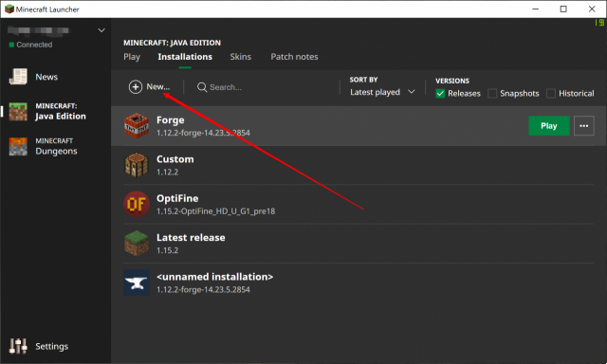Select the OptiFine installation name

click(x=177, y=198)
